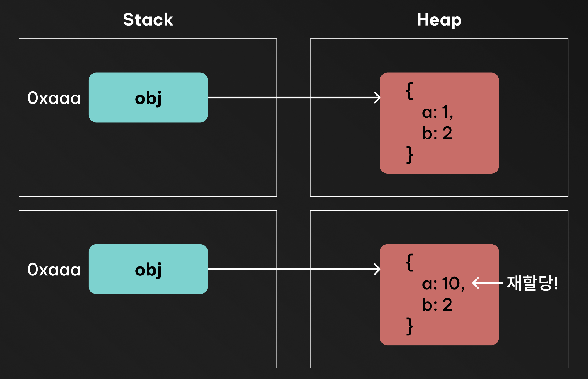
Task: Click the arrowhead entering the a: 1 object
Action: pos(377,98)
